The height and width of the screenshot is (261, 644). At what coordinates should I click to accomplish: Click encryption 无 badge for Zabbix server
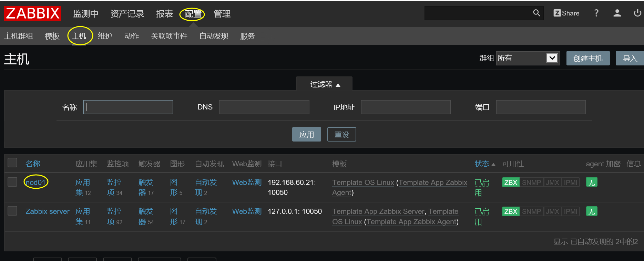[592, 211]
